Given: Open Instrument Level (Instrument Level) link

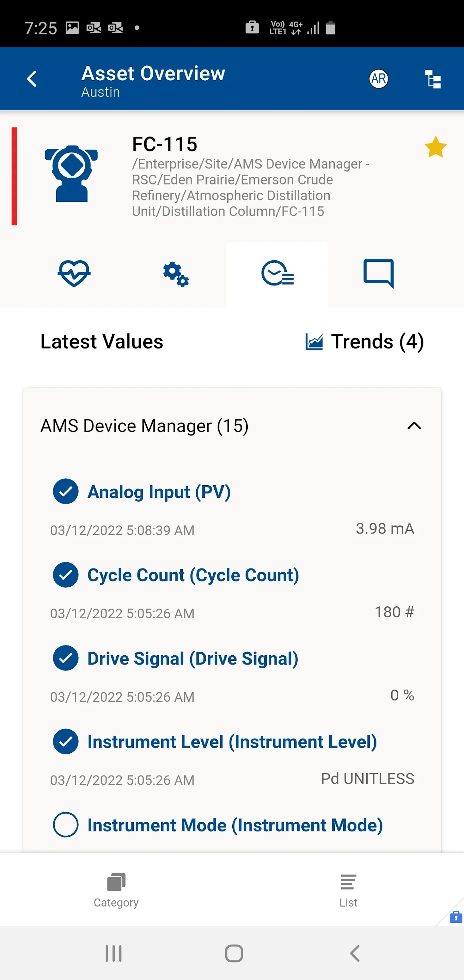Looking at the screenshot, I should pos(232,742).
